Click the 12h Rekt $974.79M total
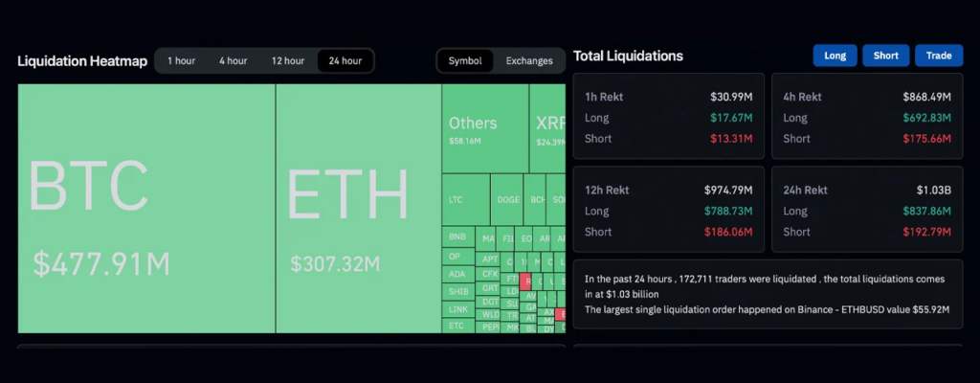 tap(728, 191)
